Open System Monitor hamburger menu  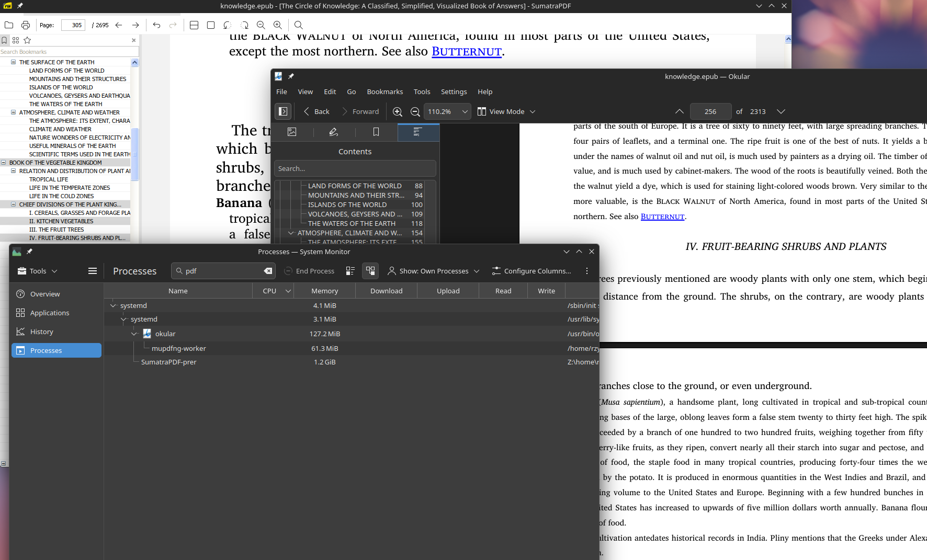click(93, 271)
